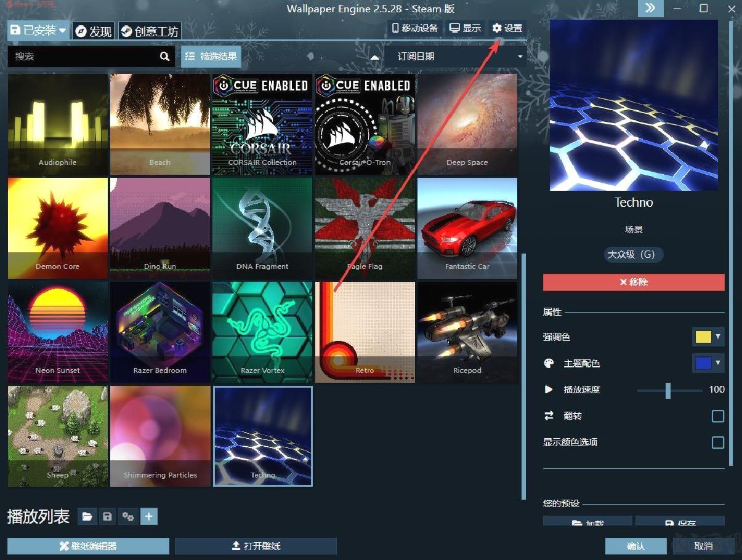Add a new playlist with plus icon
742x560 pixels.
pyautogui.click(x=148, y=516)
